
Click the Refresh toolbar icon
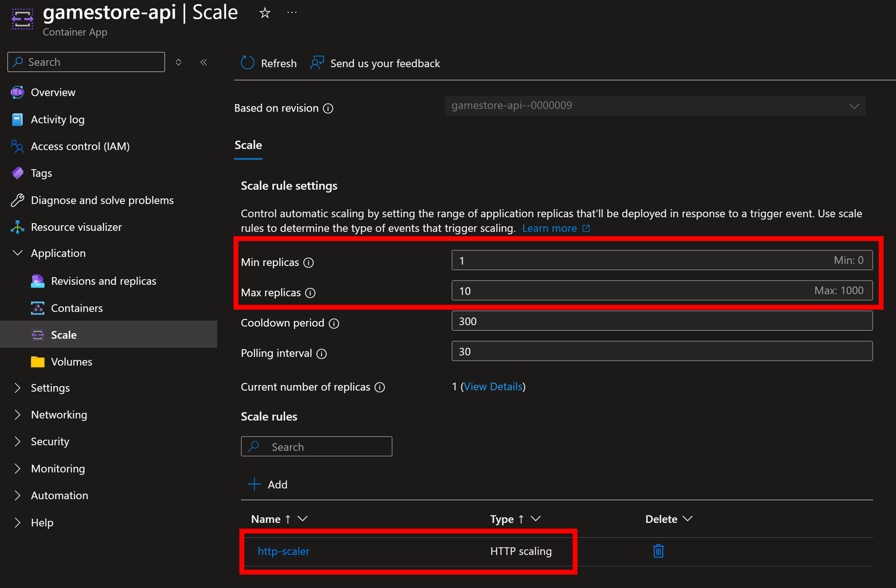coord(248,63)
